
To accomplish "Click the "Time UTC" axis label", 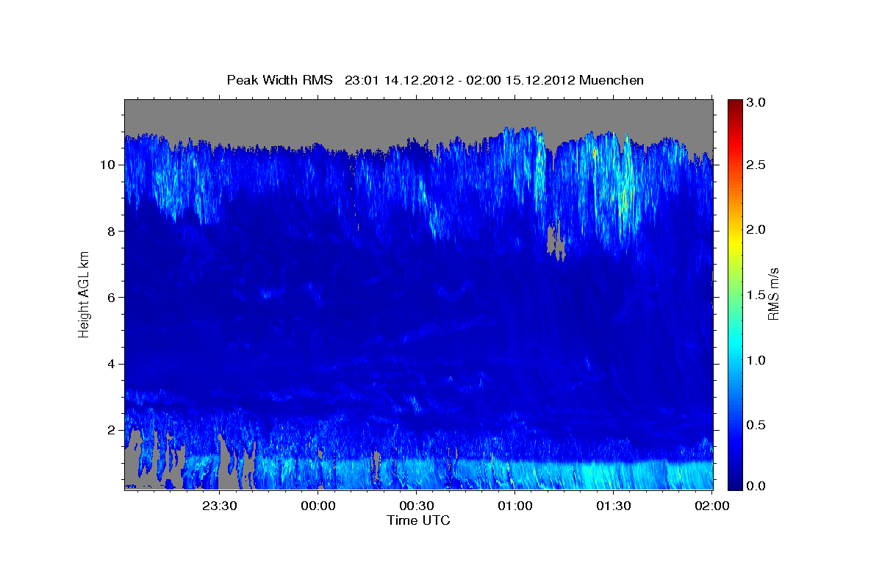I will pyautogui.click(x=418, y=520).
